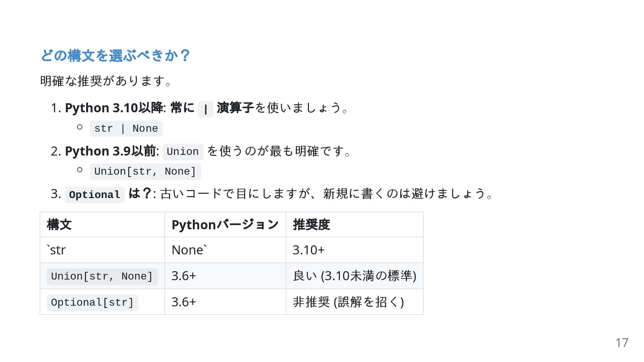644x362 pixels.
Task: Click the Union[str, None] bullet code
Action: [145, 172]
